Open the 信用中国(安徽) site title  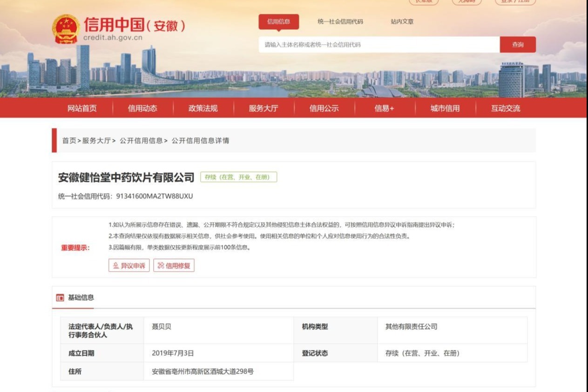pyautogui.click(x=135, y=25)
